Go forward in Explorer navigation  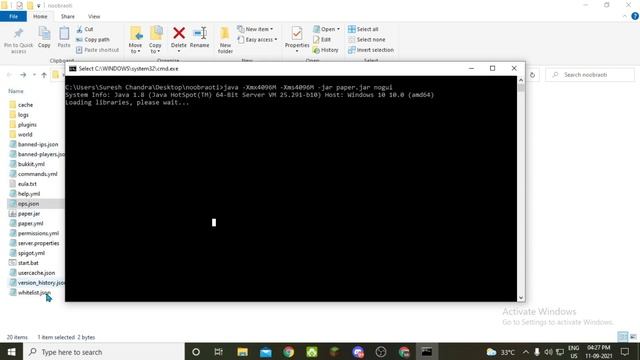tap(23, 75)
